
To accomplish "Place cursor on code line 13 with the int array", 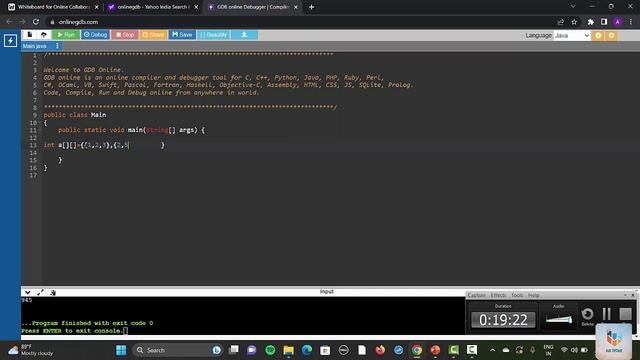I will [104, 145].
